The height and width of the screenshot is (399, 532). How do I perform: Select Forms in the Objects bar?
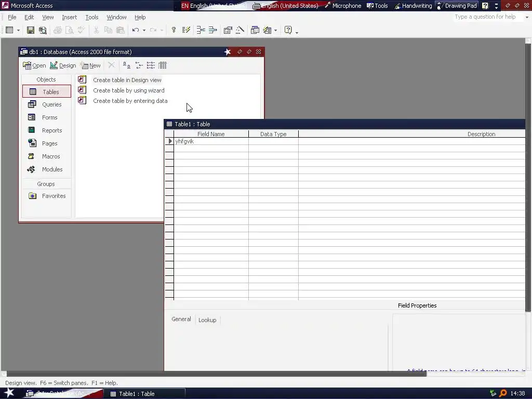tap(46, 117)
